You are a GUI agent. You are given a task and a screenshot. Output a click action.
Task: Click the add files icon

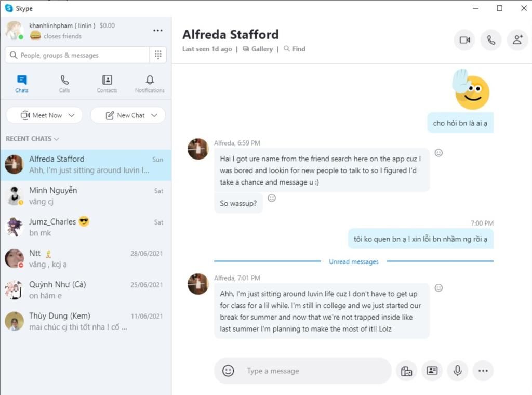point(406,371)
